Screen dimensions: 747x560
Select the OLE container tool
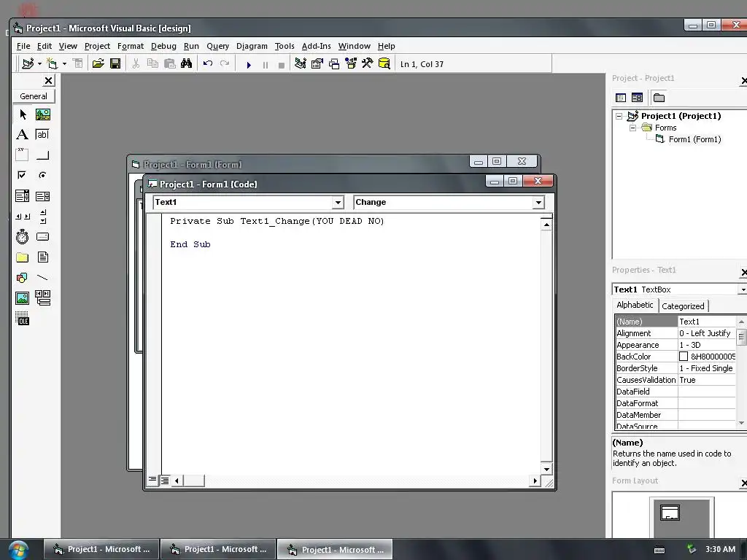click(23, 318)
